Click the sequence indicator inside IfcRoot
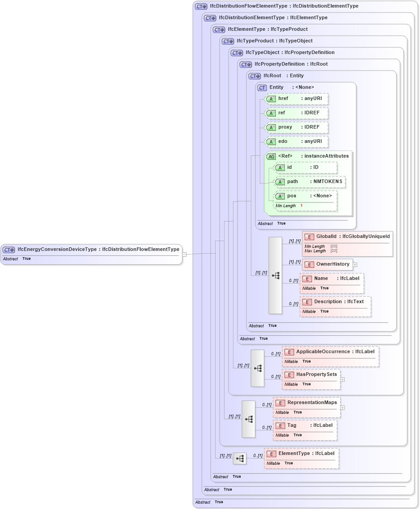The height and width of the screenshot is (509, 420). tap(275, 275)
